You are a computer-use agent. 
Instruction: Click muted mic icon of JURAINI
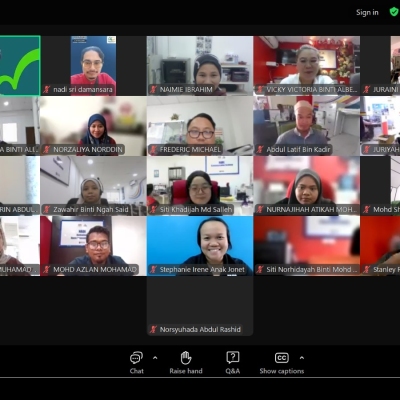(367, 89)
